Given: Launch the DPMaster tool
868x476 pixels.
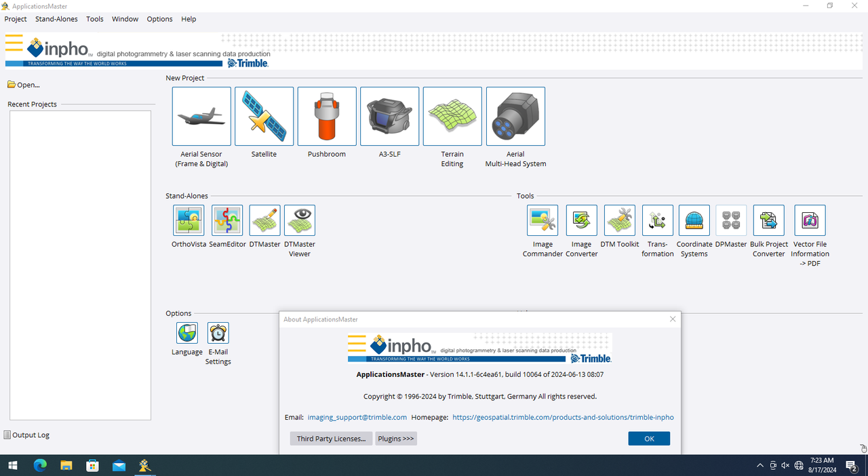Looking at the screenshot, I should (731, 220).
